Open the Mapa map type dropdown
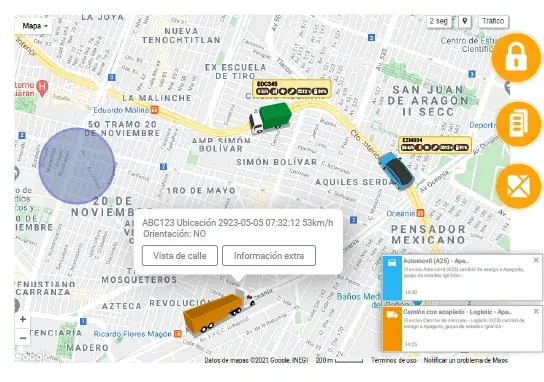The height and width of the screenshot is (382, 544). [x=34, y=26]
